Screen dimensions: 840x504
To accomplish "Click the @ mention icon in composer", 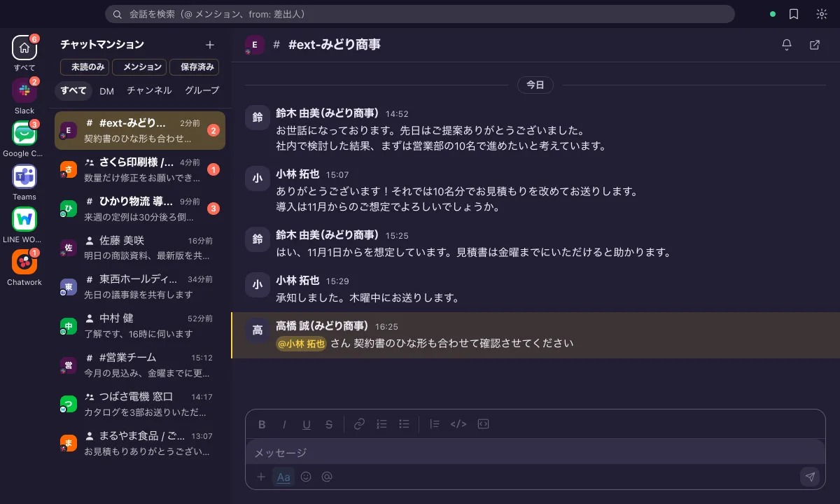I will [327, 477].
